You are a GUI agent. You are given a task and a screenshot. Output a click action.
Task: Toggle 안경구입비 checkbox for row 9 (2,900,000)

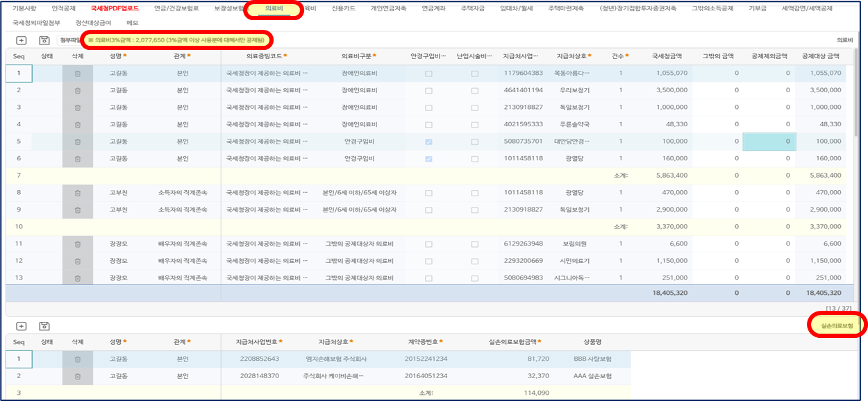pos(428,209)
